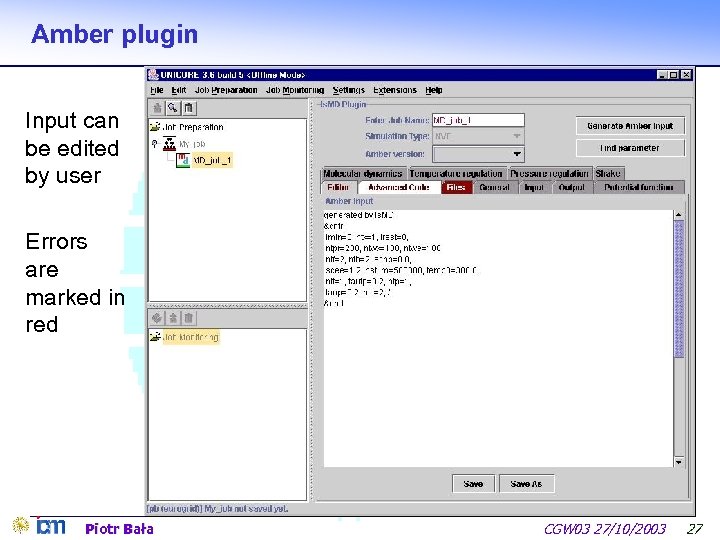Click the middle greyed icon in Job Monitoring toolbar
The height and width of the screenshot is (540, 720).
(x=173, y=318)
